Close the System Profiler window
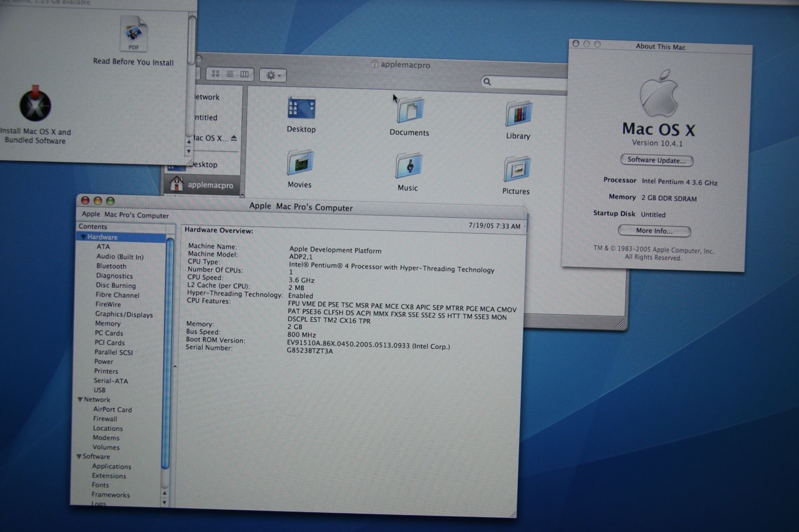 click(x=85, y=200)
